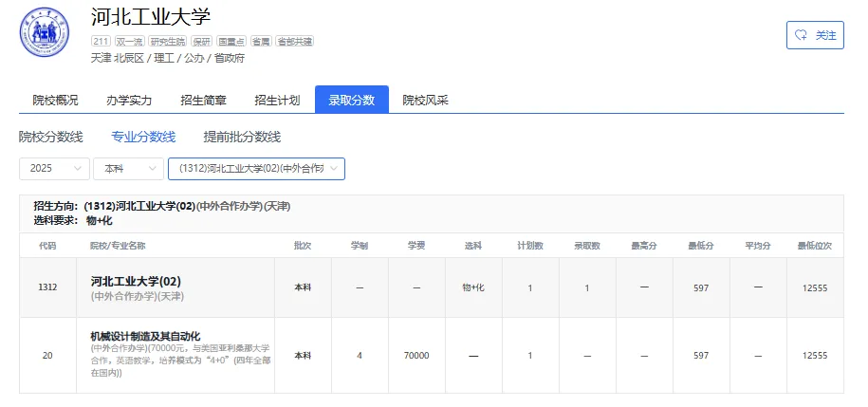Click the tuition value 70000
The image size is (868, 407).
point(416,356)
